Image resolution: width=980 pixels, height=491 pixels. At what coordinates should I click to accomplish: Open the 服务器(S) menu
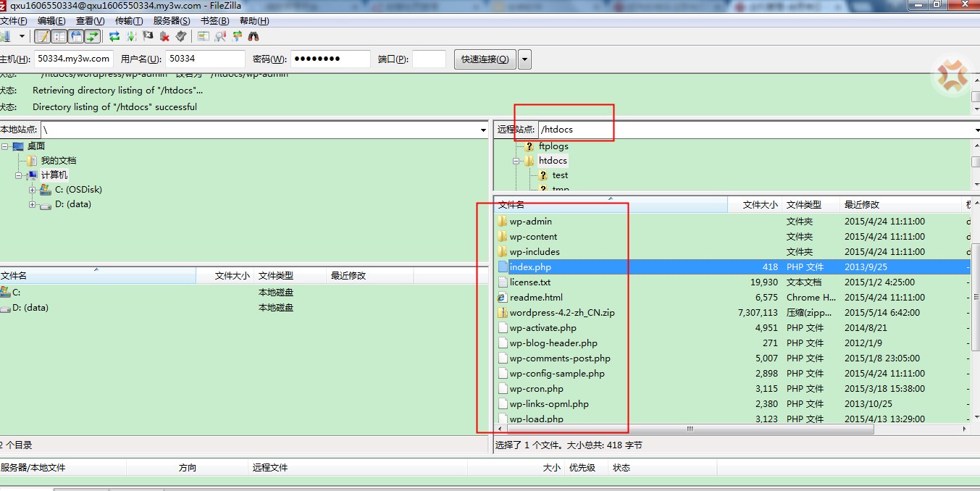(x=171, y=21)
